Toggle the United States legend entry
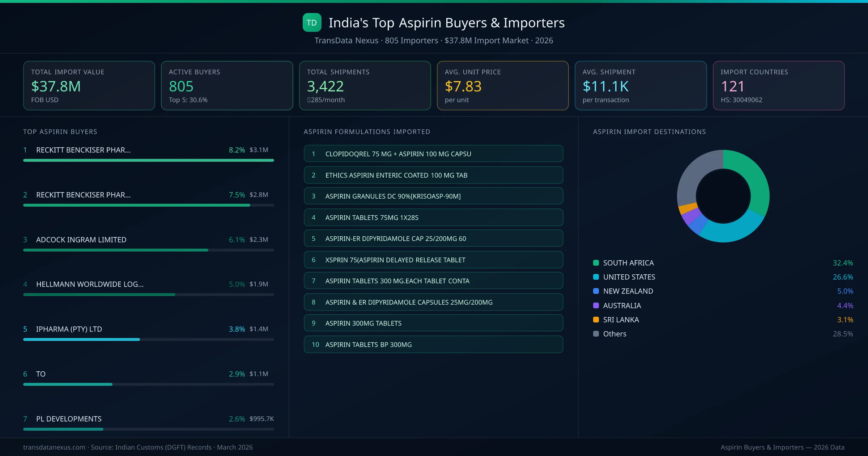This screenshot has height=456, width=868. (x=629, y=277)
